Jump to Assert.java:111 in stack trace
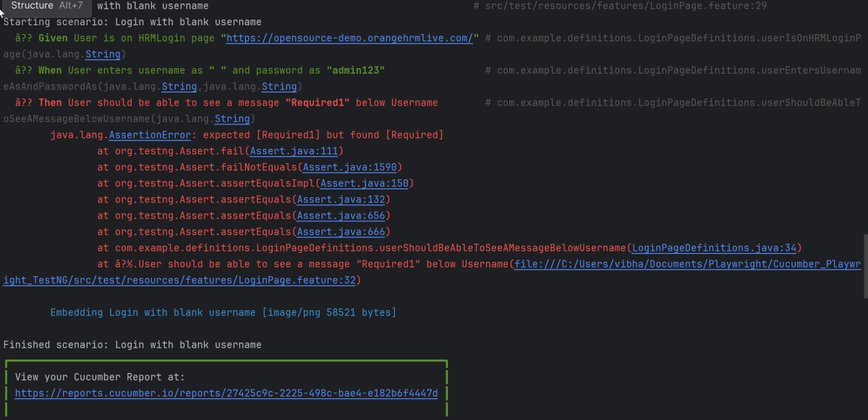This screenshot has height=420, width=868. (x=293, y=151)
